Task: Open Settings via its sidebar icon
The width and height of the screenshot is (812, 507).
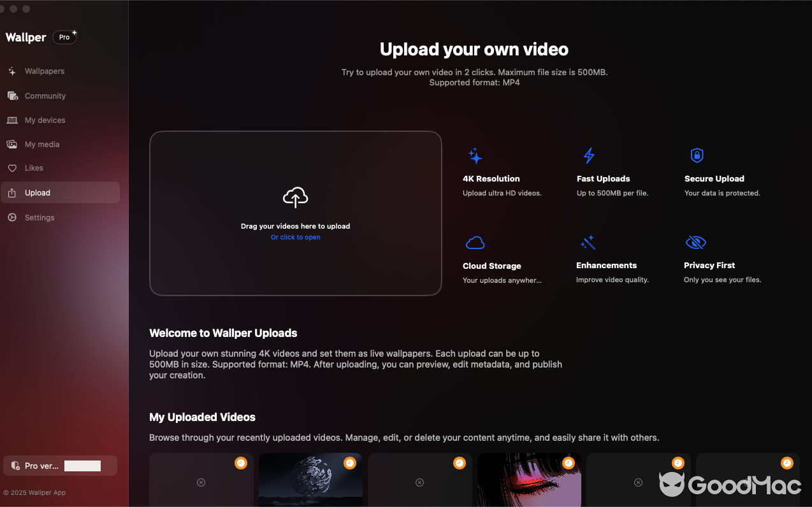Action: pos(13,217)
